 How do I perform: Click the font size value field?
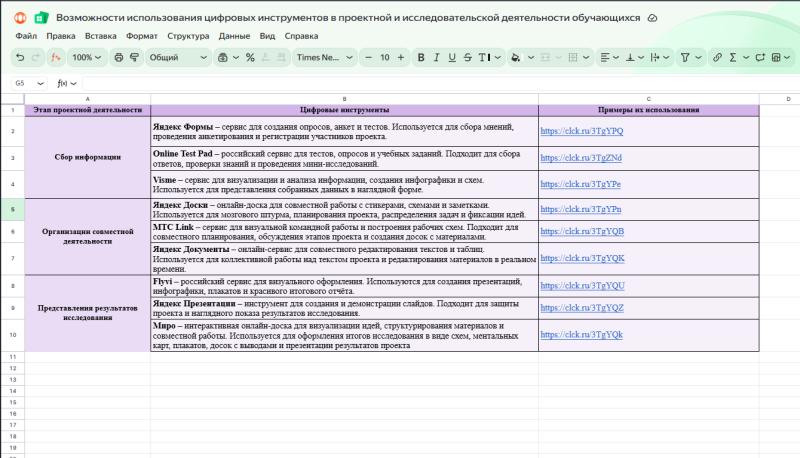(x=385, y=58)
